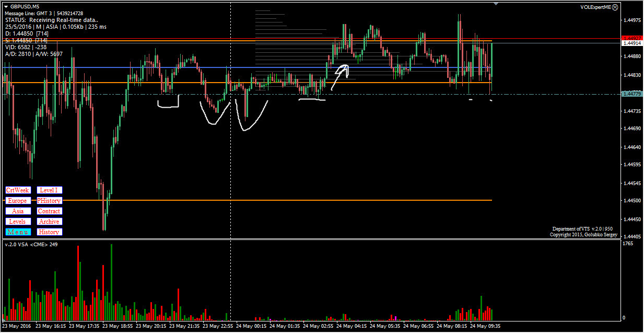Click the "23 May 16:15" time axis label
Image resolution: width=644 pixels, height=333 pixels.
point(51,326)
